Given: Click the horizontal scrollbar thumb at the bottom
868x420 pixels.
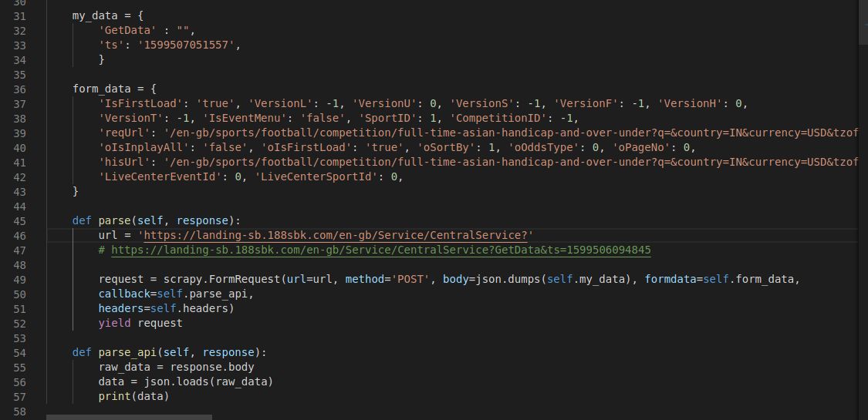Looking at the screenshot, I should pos(129,417).
